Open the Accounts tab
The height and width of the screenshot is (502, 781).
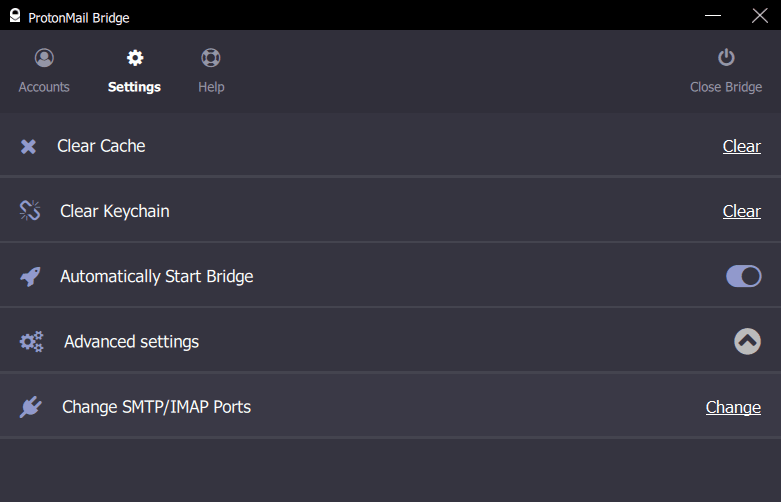pyautogui.click(x=44, y=71)
